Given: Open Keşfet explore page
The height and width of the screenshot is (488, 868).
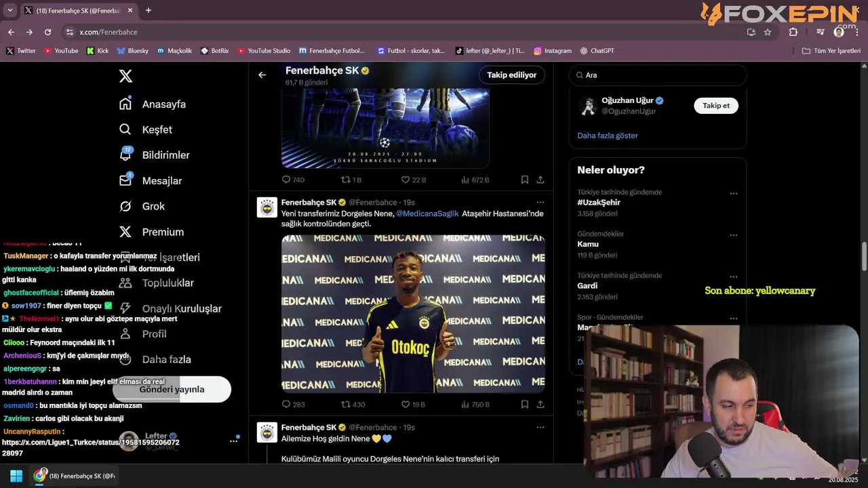Looking at the screenshot, I should [146, 129].
